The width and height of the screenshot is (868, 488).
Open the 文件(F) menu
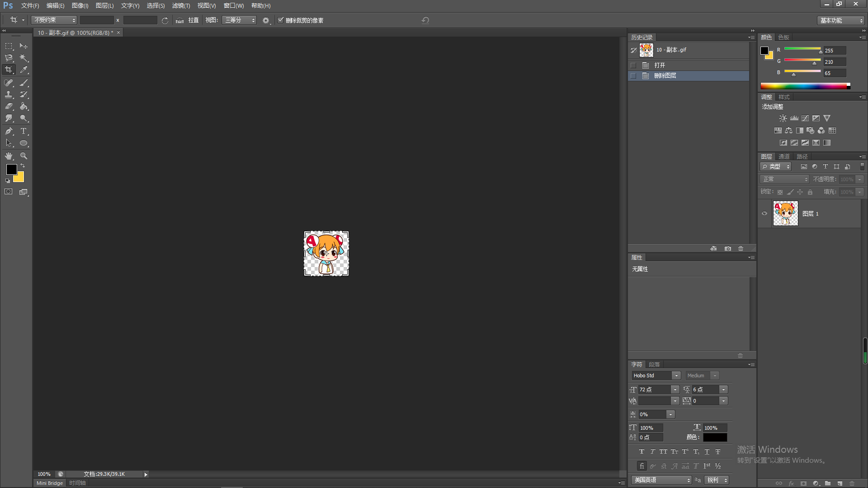point(30,6)
